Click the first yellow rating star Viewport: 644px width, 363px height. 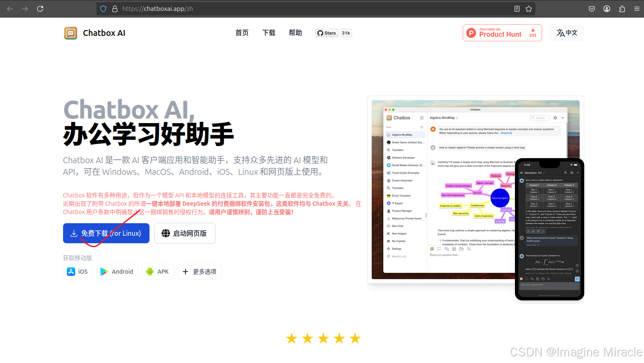(292, 338)
